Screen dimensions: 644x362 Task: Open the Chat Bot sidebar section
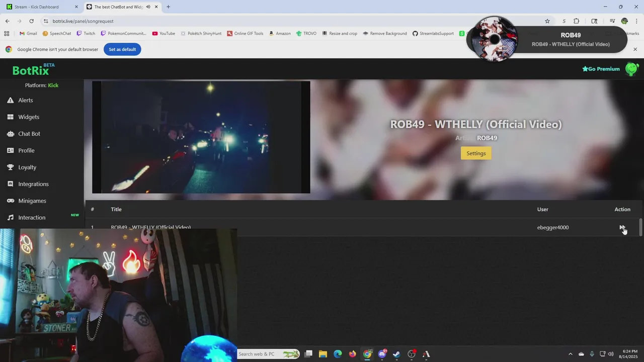[29, 134]
